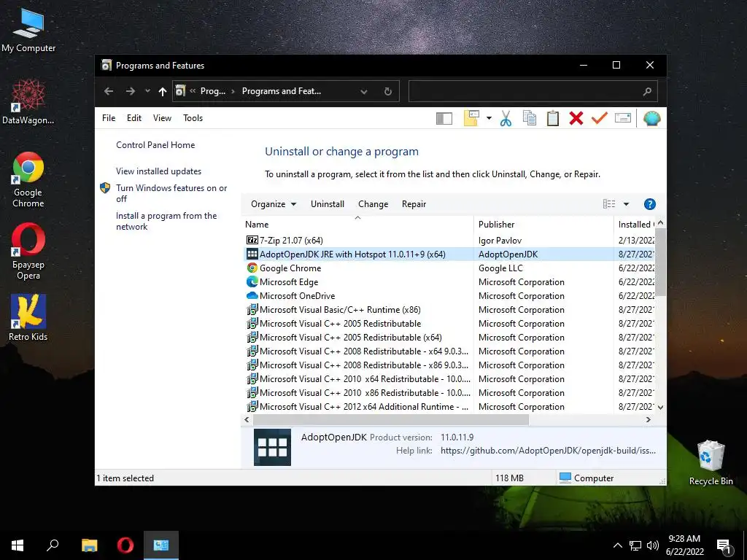747x560 pixels.
Task: Click the horizontal scrollbar right arrow
Action: pos(648,419)
